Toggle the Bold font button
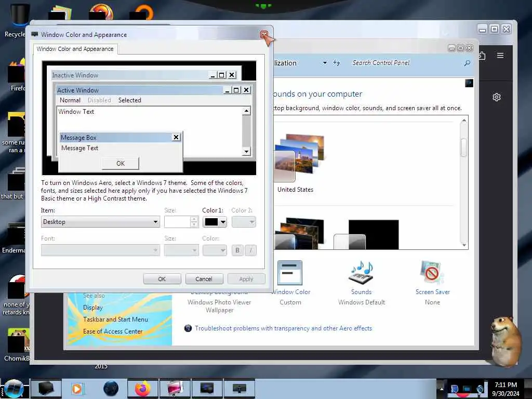The width and height of the screenshot is (532, 399). tap(237, 250)
